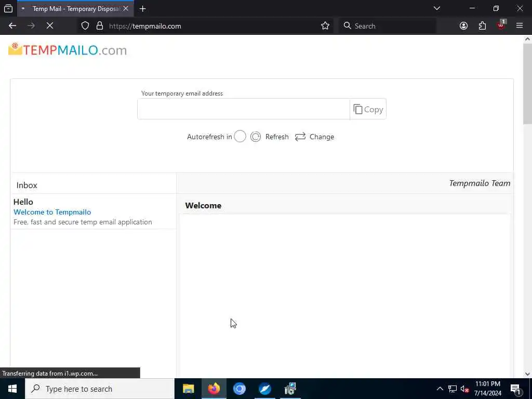Open the Firefox View icon

click(x=8, y=9)
